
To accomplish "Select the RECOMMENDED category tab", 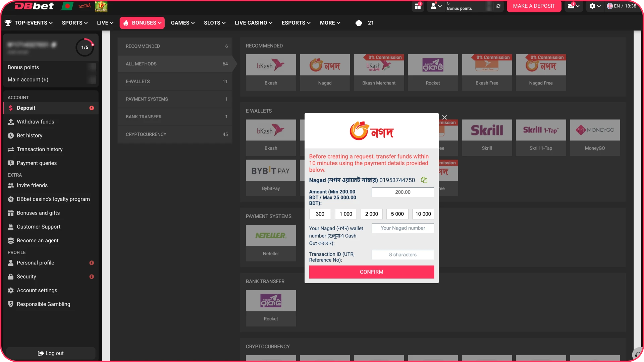I will (x=175, y=46).
